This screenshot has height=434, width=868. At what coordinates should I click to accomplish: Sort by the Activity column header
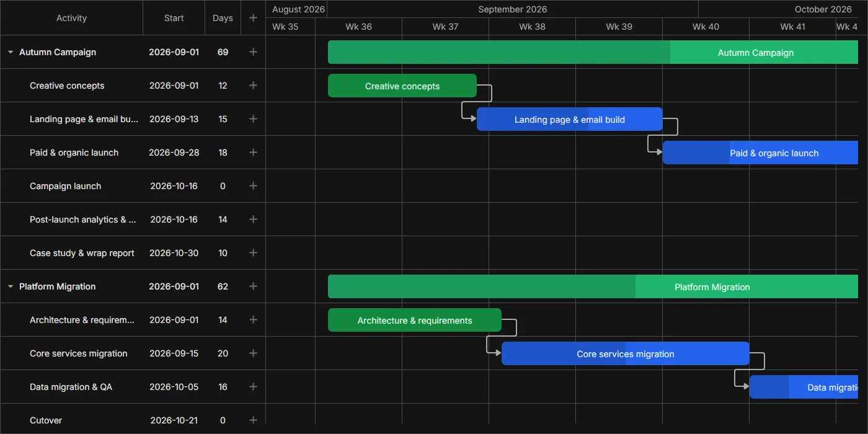point(72,18)
